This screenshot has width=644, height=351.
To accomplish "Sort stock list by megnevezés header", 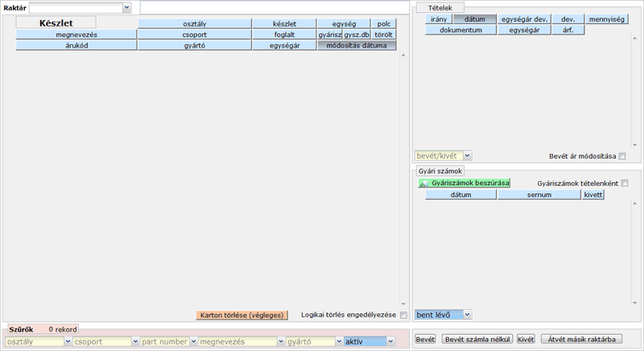I will click(76, 35).
